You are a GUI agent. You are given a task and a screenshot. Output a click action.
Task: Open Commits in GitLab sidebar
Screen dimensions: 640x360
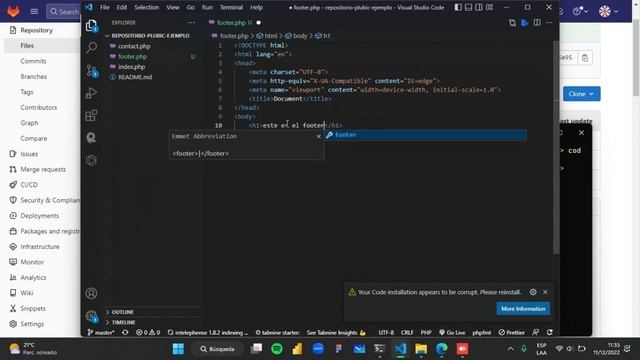click(x=33, y=61)
